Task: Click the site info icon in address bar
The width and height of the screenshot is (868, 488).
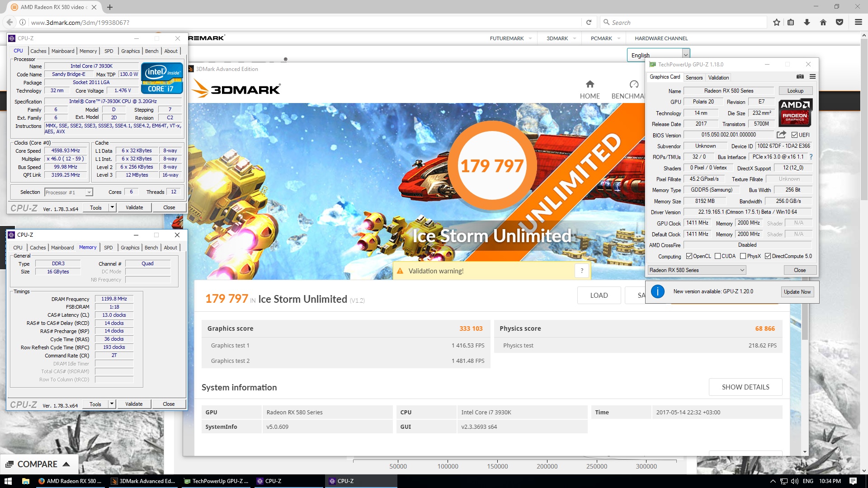Action: [x=22, y=22]
